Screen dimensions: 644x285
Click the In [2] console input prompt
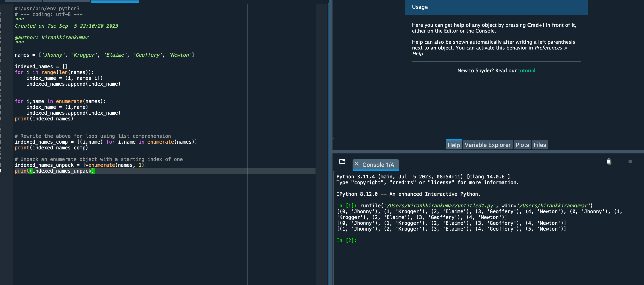click(346, 241)
